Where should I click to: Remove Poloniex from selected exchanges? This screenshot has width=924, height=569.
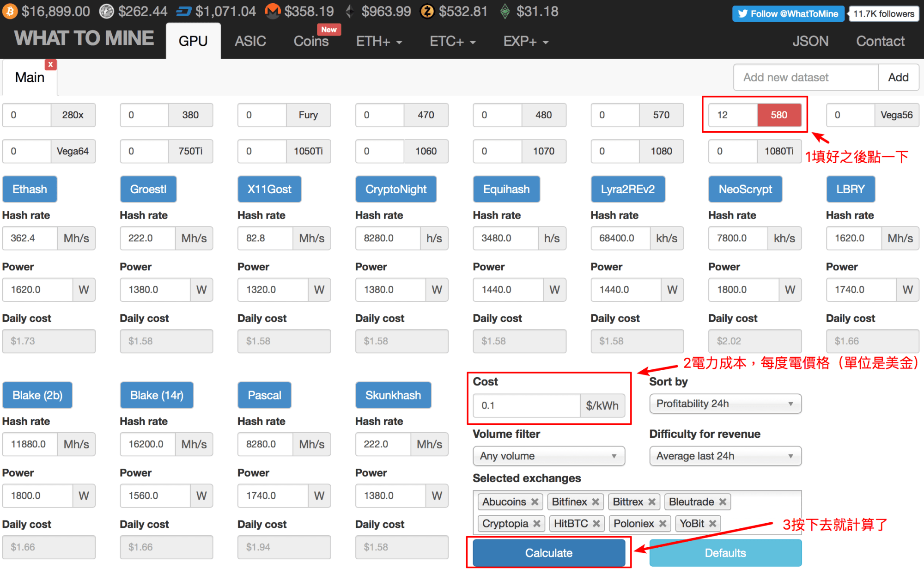[663, 523]
